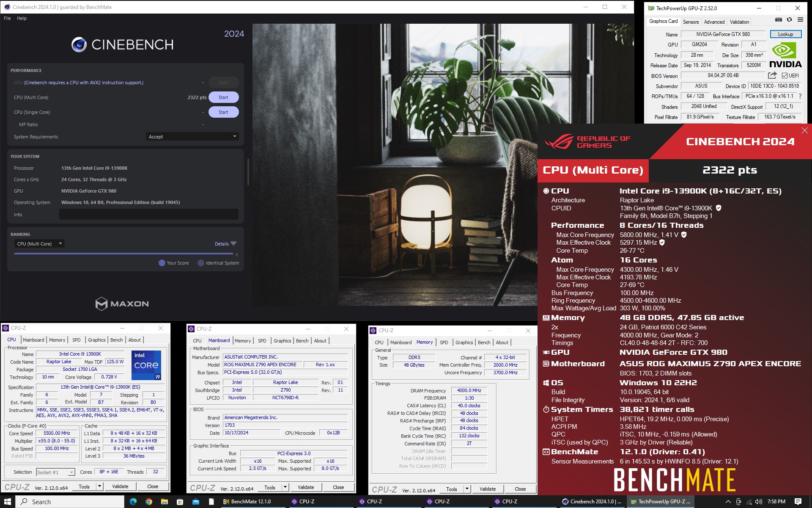Open the CPU (Multi Core) ranking dropdown
The height and width of the screenshot is (508, 812).
[x=40, y=244]
